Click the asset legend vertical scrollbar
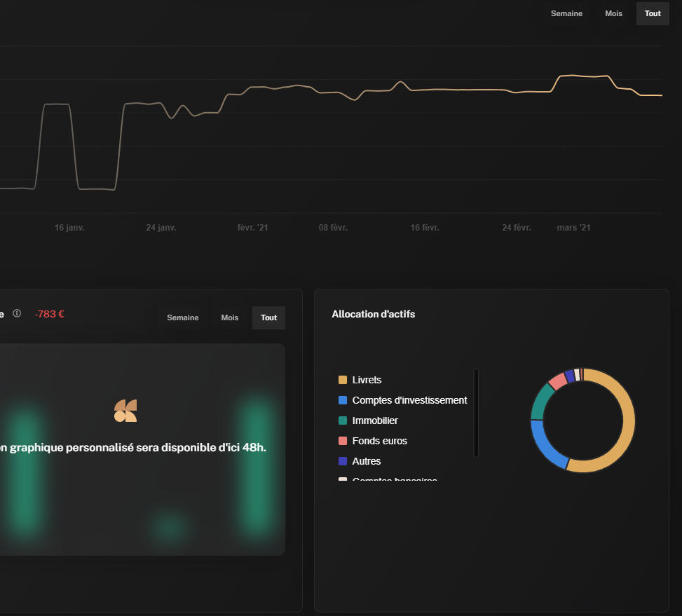Screen dimensions: 682x616 pos(476,413)
